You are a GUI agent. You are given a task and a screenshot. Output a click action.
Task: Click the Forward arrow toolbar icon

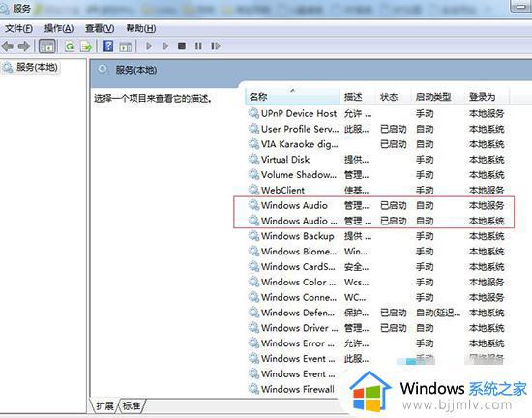pyautogui.click(x=24, y=45)
